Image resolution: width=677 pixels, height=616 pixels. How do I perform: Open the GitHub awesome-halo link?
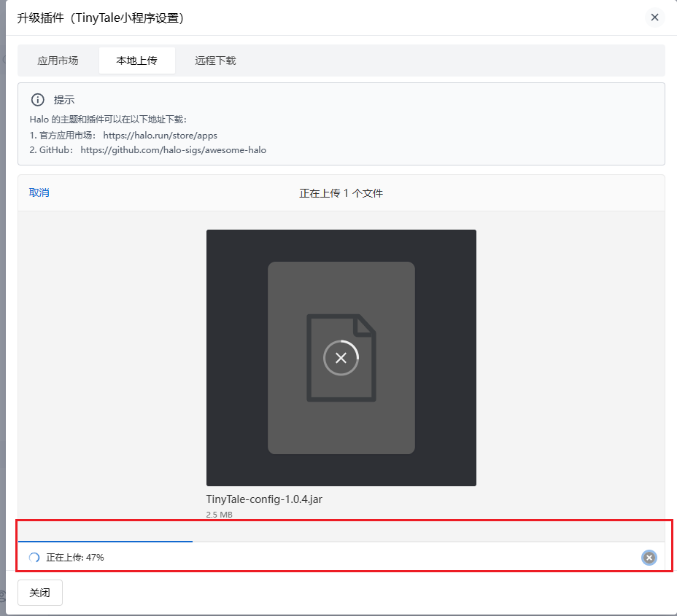[173, 150]
